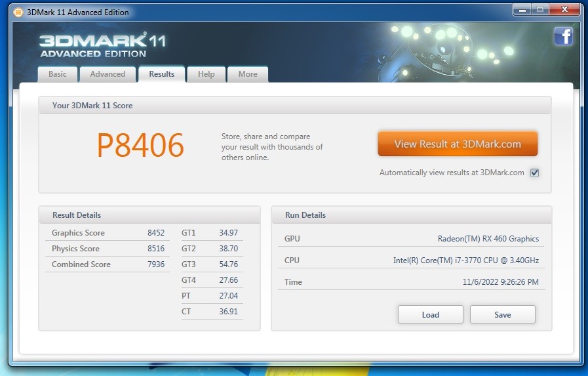Click the Graphics Score label

(78, 233)
